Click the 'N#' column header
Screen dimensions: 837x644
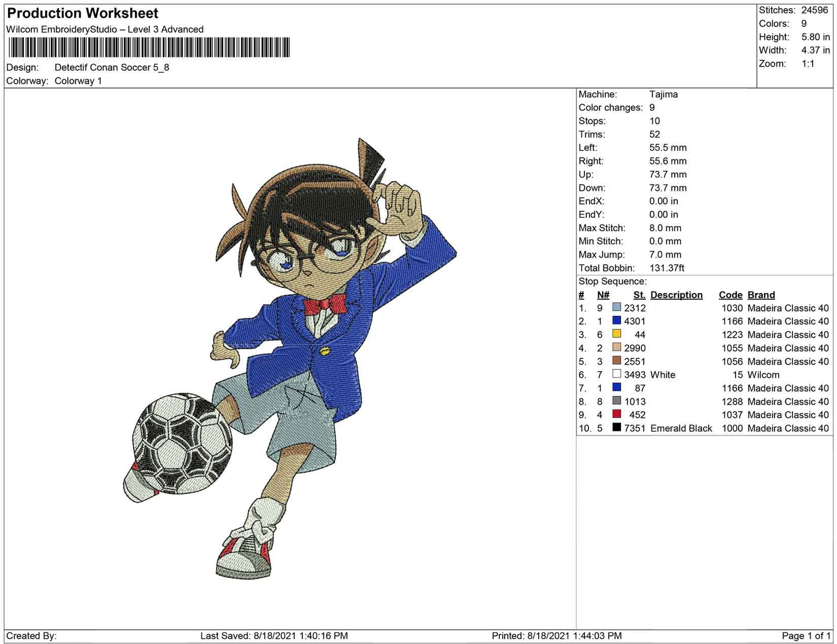[x=603, y=295]
